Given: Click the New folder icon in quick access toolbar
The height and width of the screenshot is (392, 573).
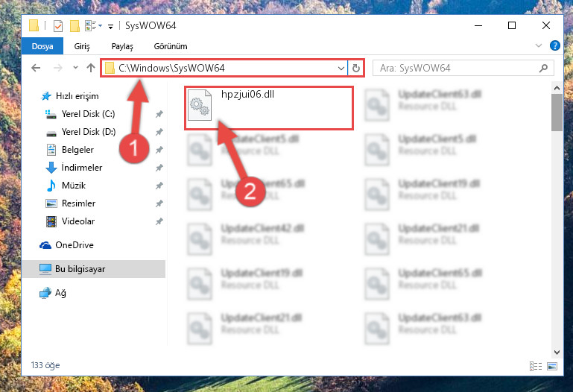Looking at the screenshot, I should point(75,25).
